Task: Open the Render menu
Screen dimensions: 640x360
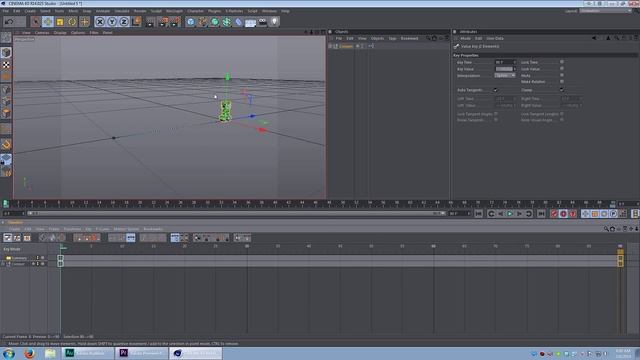Action: pos(140,11)
